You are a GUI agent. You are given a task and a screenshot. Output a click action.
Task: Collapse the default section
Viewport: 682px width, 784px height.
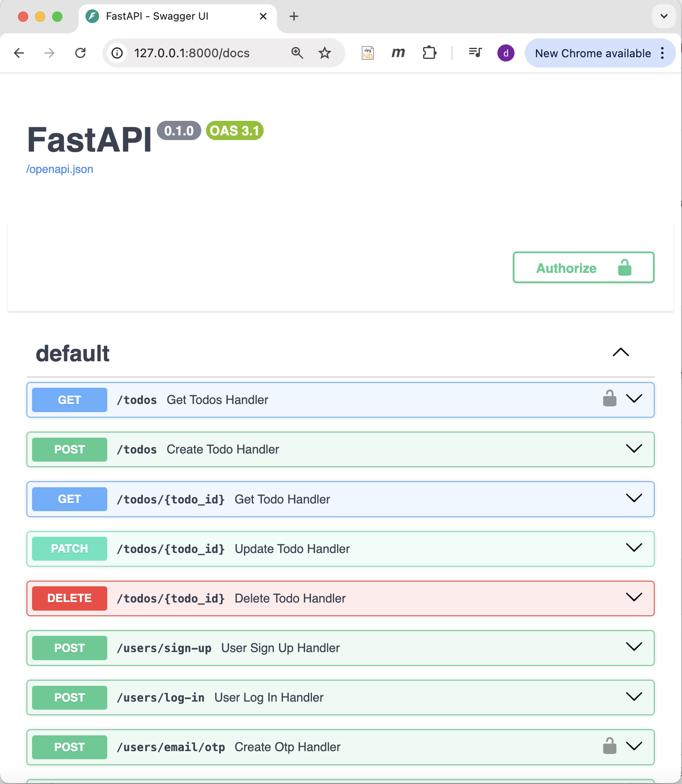pos(621,352)
